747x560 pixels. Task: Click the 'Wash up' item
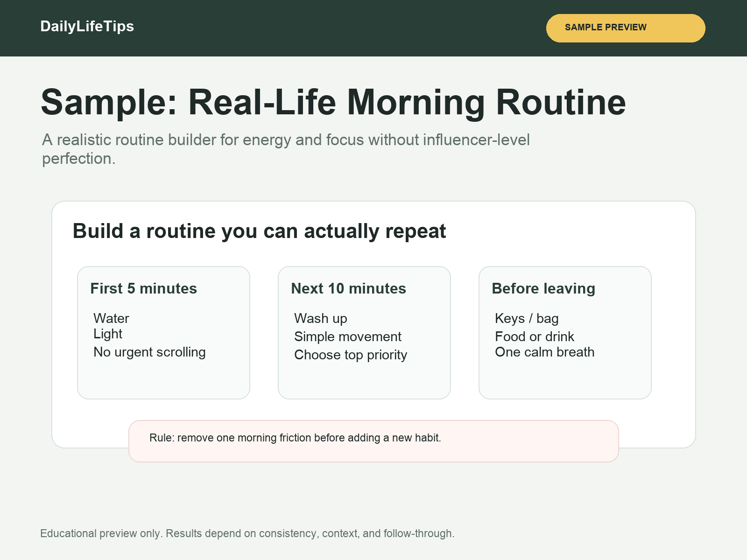coord(321,318)
